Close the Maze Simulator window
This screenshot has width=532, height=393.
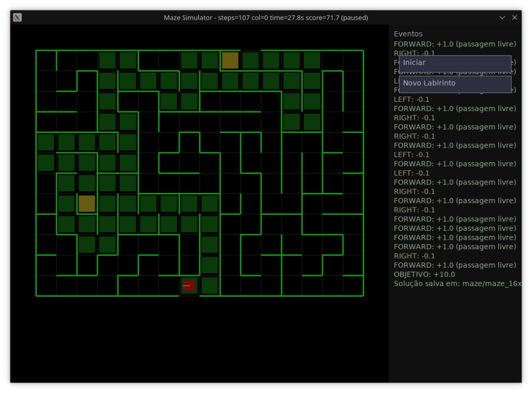[x=514, y=18]
